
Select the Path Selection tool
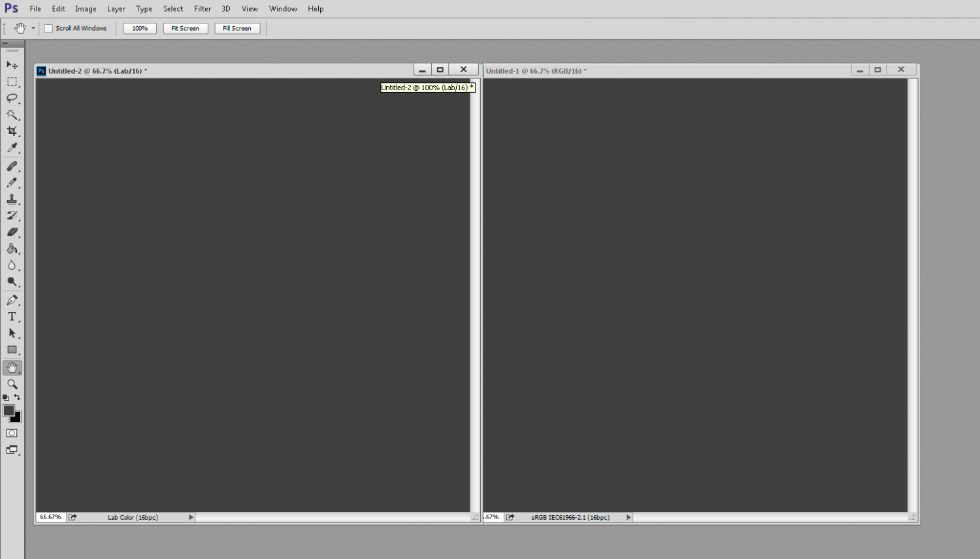click(12, 333)
